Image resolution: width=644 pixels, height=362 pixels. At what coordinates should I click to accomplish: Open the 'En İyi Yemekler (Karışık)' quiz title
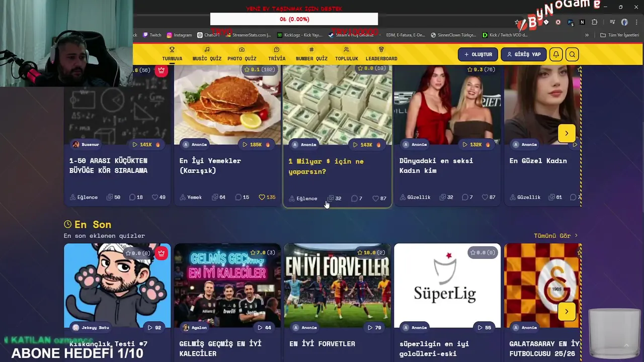pyautogui.click(x=210, y=165)
